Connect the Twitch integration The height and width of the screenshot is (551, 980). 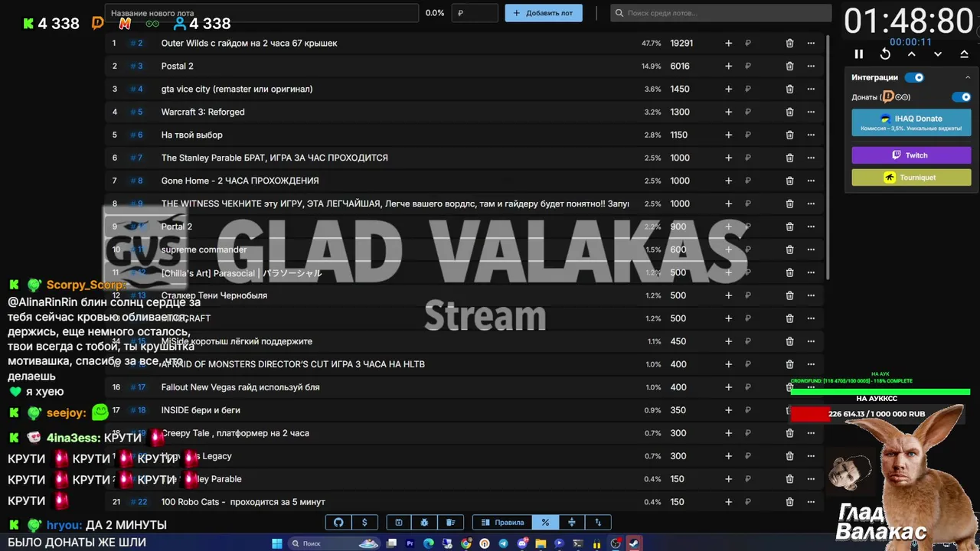click(911, 155)
